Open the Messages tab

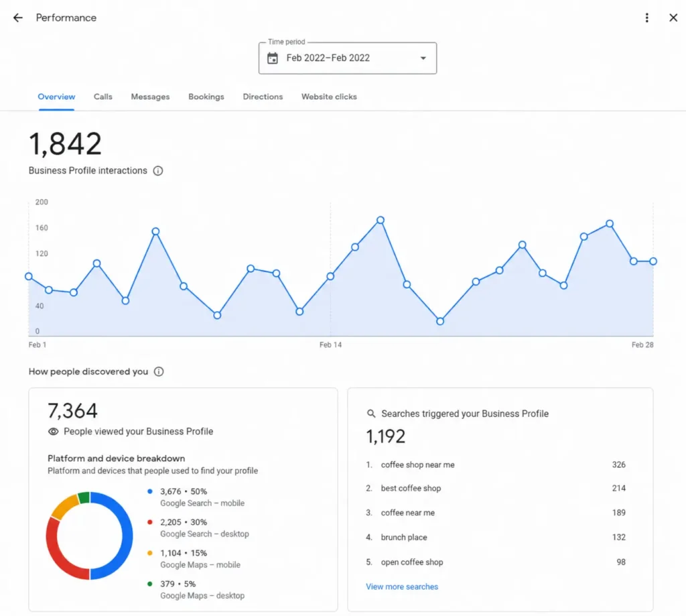[x=150, y=97]
